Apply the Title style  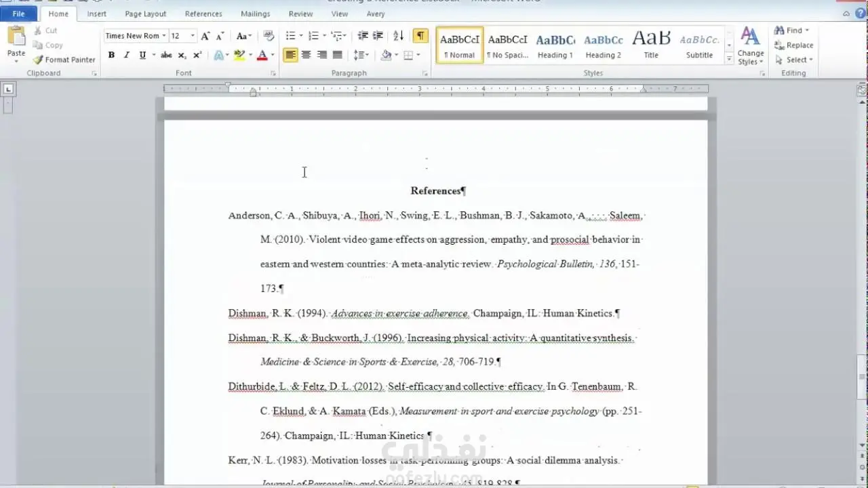coord(651,45)
